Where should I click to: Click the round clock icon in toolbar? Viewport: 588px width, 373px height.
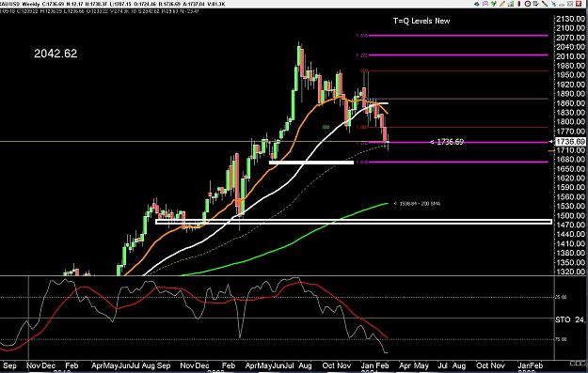click(528, 4)
